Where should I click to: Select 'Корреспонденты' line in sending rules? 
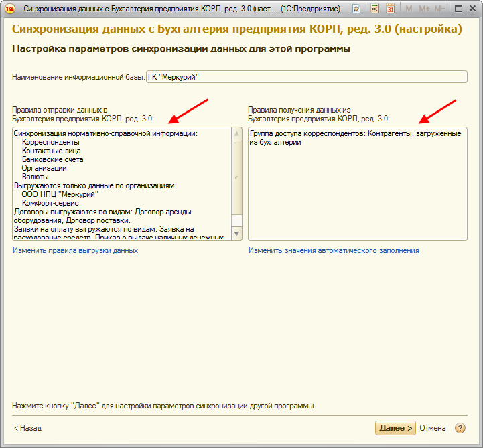(x=51, y=142)
